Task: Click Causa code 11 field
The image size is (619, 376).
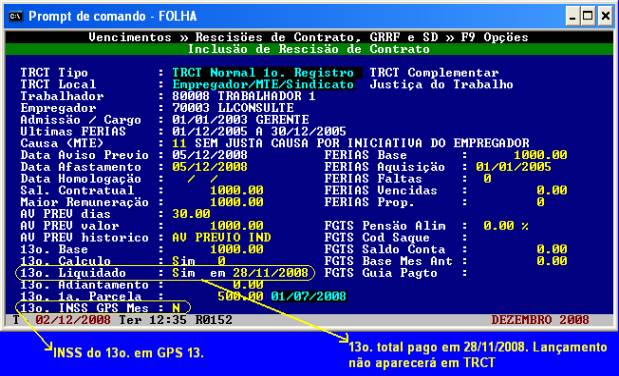Action: 179,143
